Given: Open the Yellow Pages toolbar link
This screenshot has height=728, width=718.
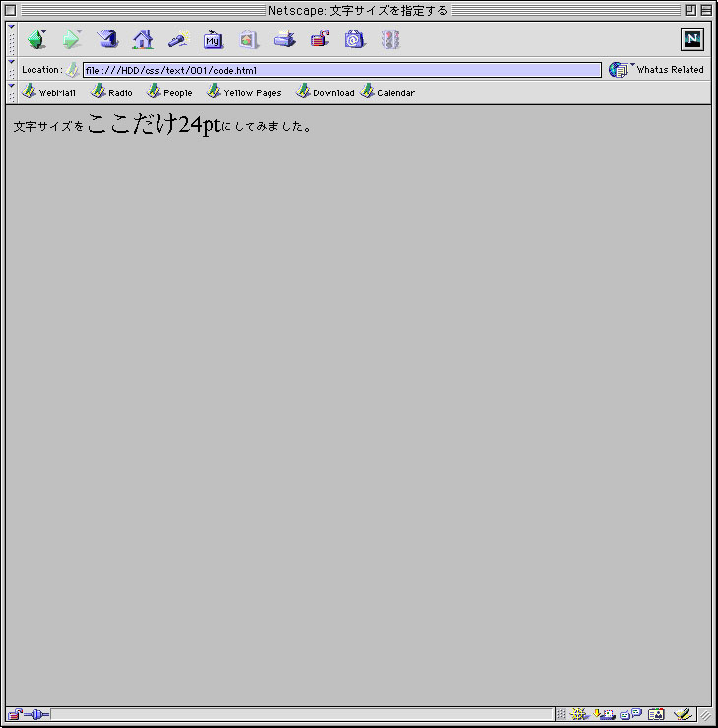Looking at the screenshot, I should (244, 92).
